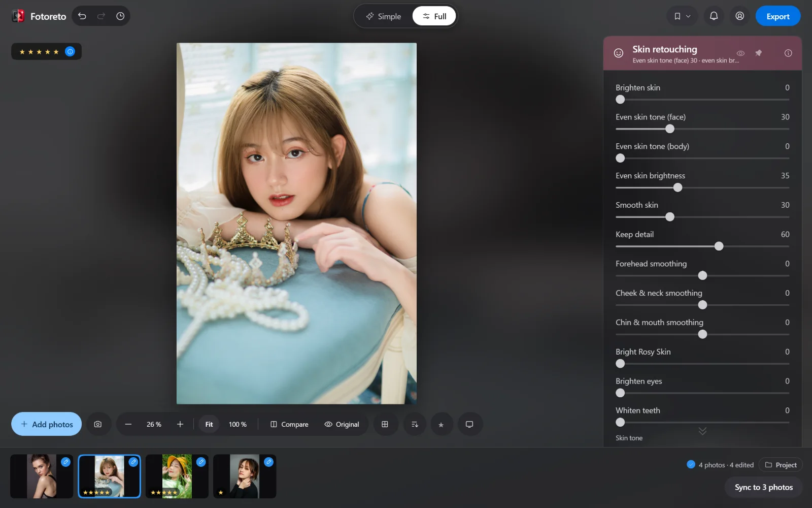Screen dimensions: 812x508
Task: Select the third thumbnail with yellow hat
Action: point(177,477)
